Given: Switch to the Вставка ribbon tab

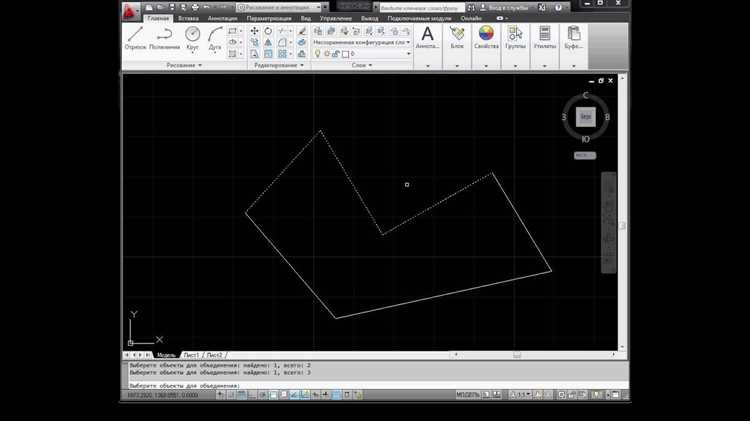Looking at the screenshot, I should [188, 18].
